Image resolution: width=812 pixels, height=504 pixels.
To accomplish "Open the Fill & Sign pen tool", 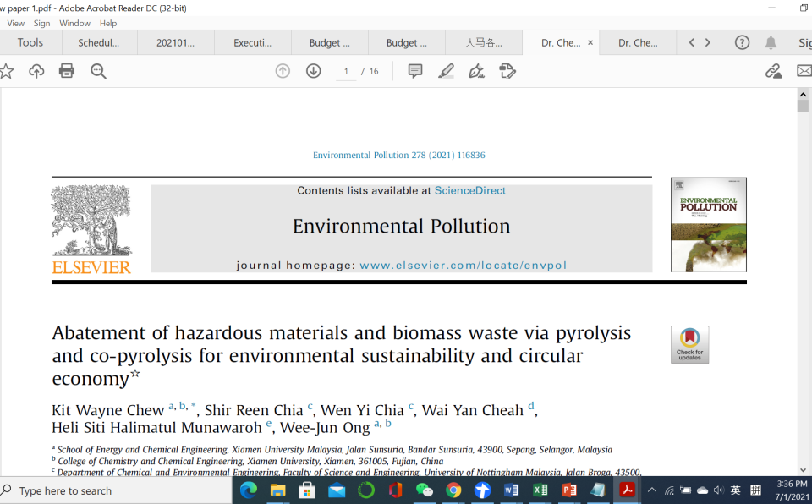I will (476, 71).
